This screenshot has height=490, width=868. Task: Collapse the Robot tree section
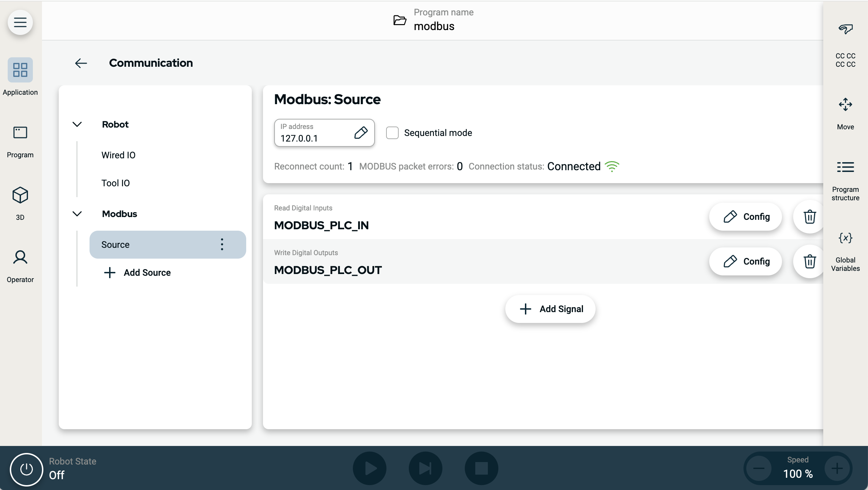coord(77,124)
